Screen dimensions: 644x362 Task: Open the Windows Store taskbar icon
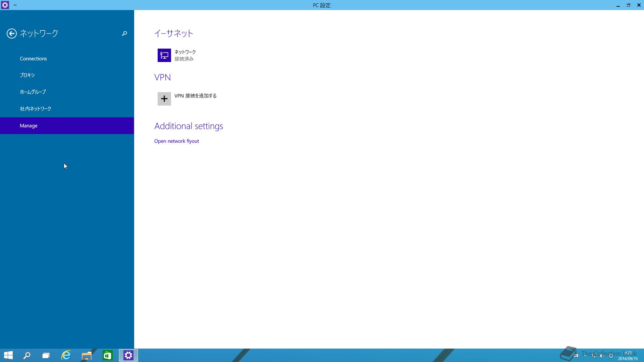click(x=107, y=355)
